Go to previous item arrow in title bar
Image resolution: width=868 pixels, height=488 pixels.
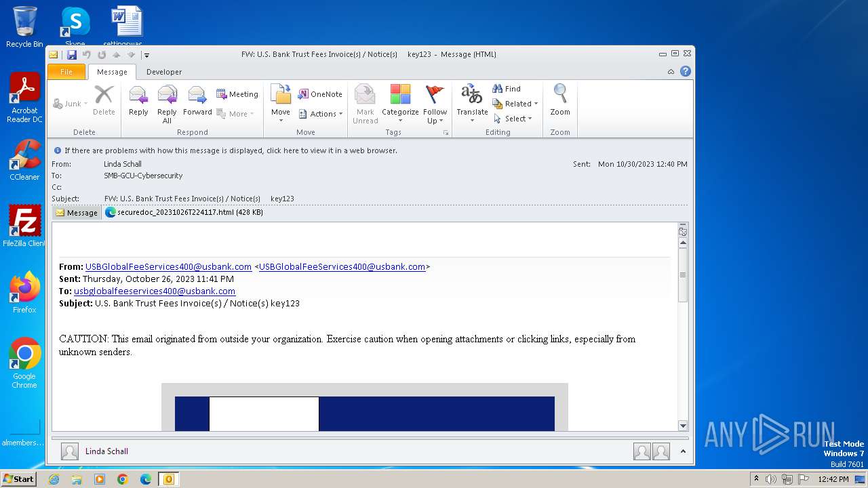tap(117, 55)
